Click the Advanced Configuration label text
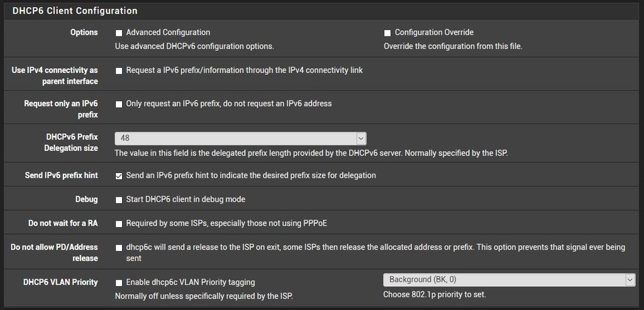This screenshot has width=644, height=310. pyautogui.click(x=168, y=33)
